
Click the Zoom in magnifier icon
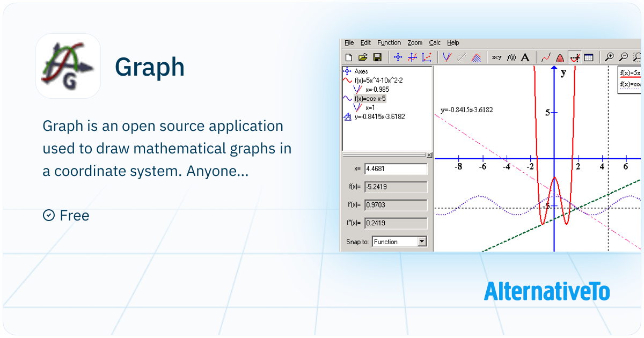point(609,57)
